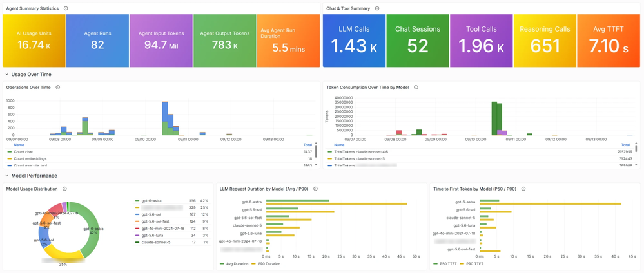Click the gpt-6-astra P90 TTFT bar

click(x=551, y=203)
